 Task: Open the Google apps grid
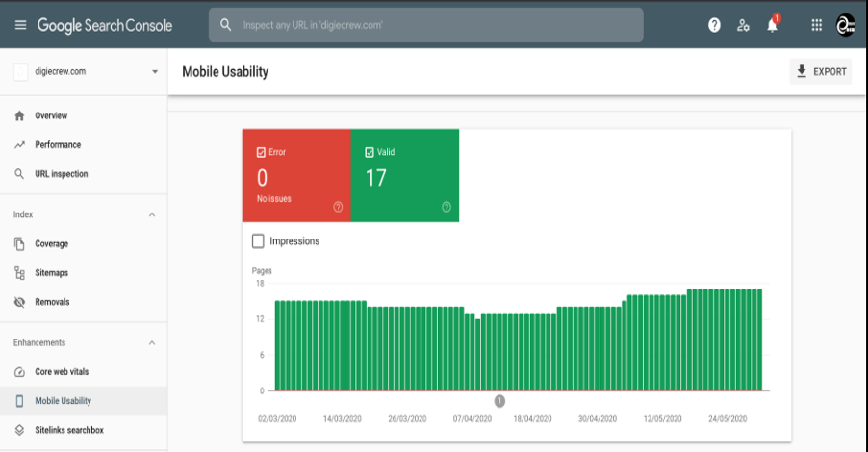tap(817, 25)
